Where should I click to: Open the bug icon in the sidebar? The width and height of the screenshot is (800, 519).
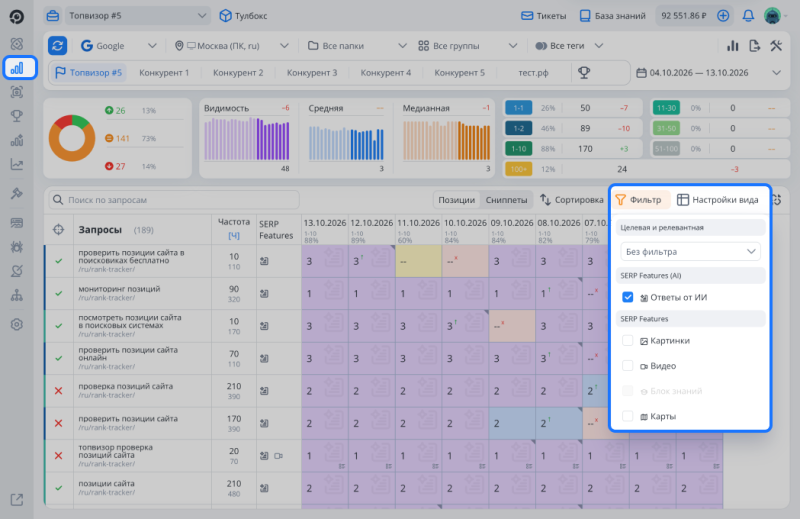[17, 247]
